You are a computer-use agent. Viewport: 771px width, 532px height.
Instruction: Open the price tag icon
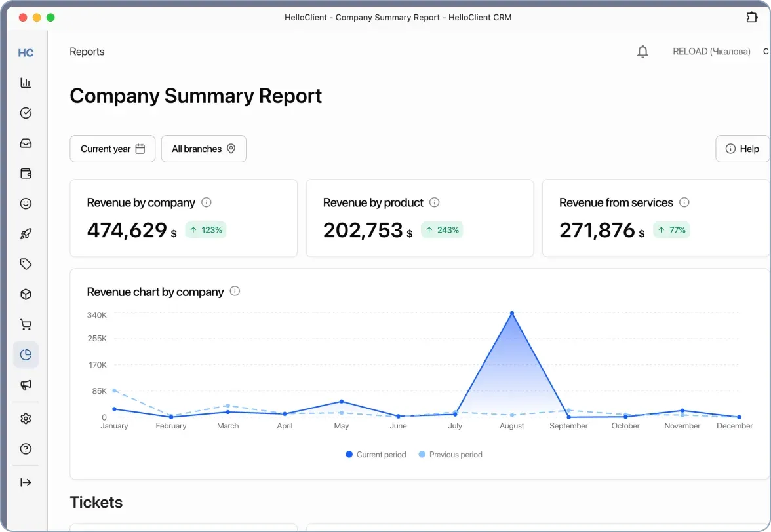point(26,263)
